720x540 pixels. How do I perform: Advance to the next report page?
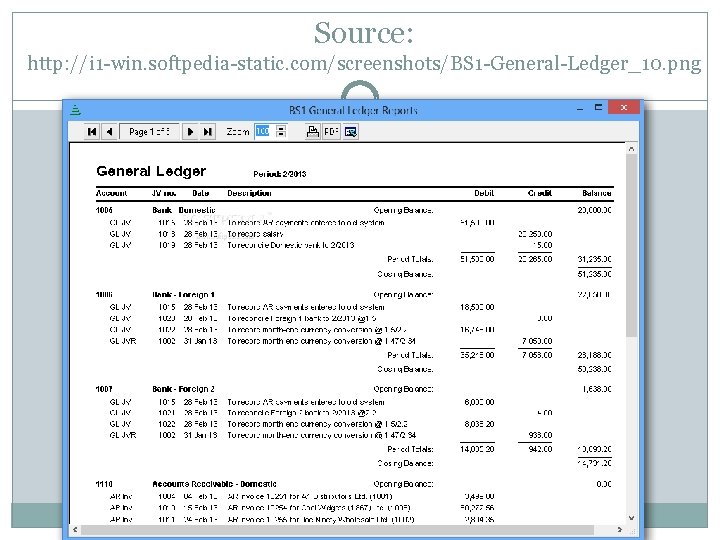pos(190,132)
